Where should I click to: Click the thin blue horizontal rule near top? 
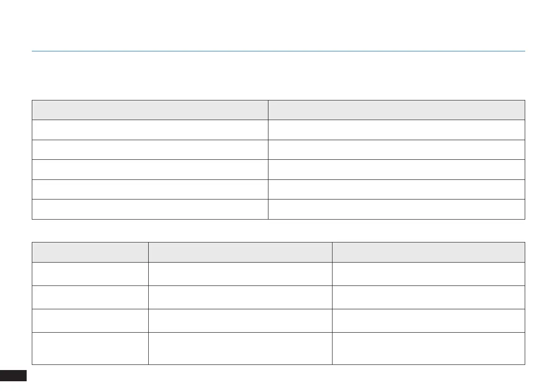(278, 51)
